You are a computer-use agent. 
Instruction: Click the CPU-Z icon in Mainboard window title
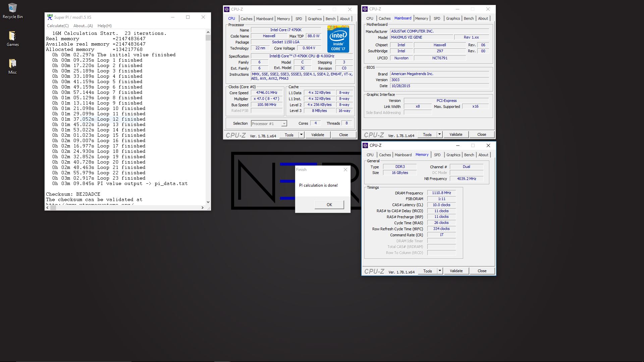pos(365,9)
